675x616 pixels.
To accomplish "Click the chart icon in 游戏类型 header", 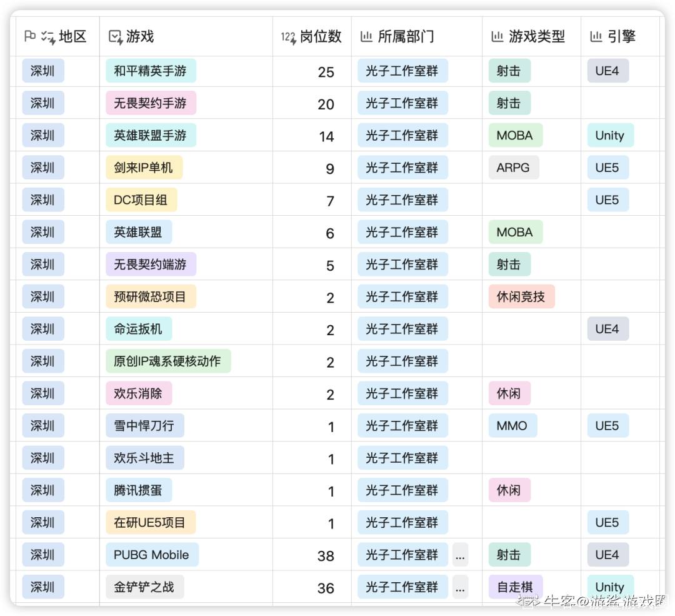I will (497, 37).
